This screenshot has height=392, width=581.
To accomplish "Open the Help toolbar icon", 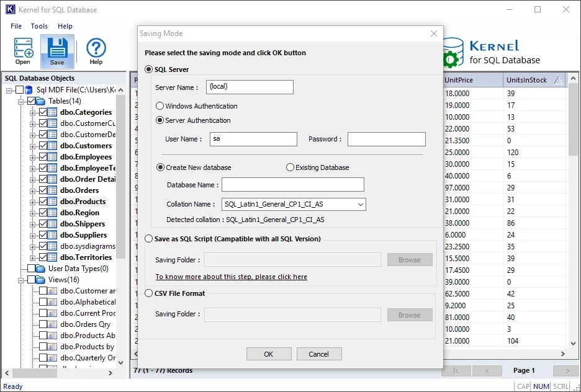I will (96, 51).
